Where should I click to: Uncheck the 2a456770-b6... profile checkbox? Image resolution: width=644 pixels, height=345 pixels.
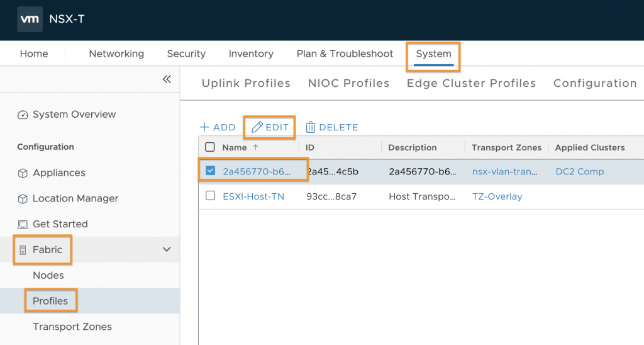(210, 170)
